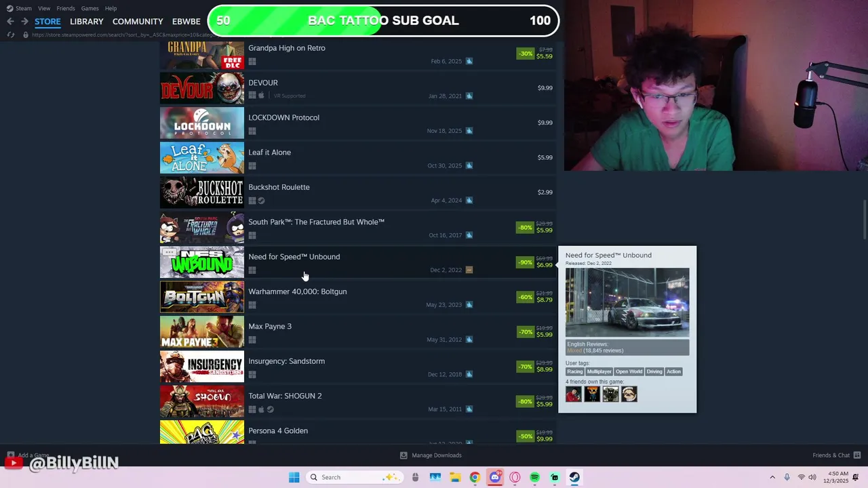Viewport: 868px width, 488px height.
Task: Open LOCKDOWN Protocol listing title
Action: (x=283, y=117)
